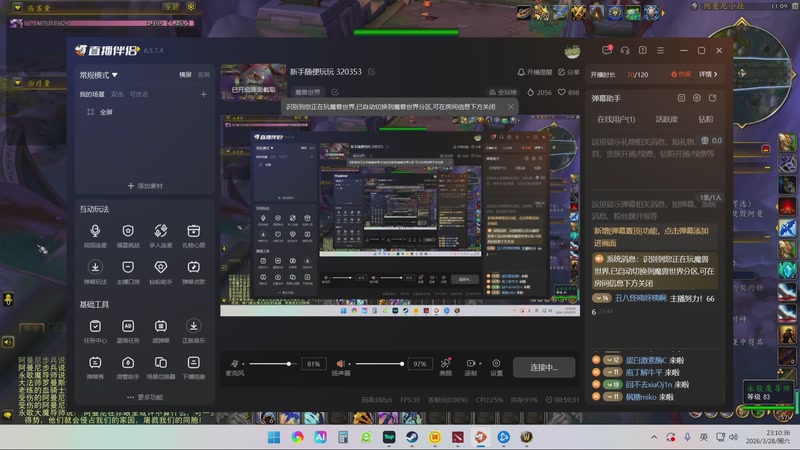Open the 美颜 beauty filter tool
The image size is (800, 450).
click(x=445, y=367)
